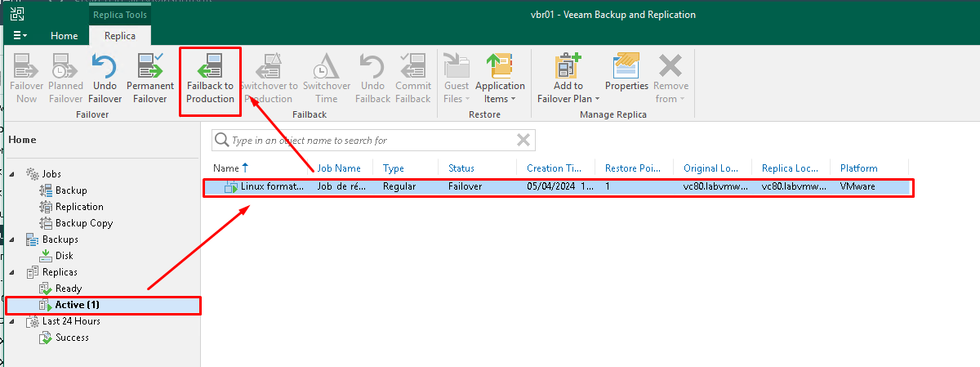The width and height of the screenshot is (980, 367).
Task: Sort by the Replica Location column header
Action: pyautogui.click(x=790, y=168)
